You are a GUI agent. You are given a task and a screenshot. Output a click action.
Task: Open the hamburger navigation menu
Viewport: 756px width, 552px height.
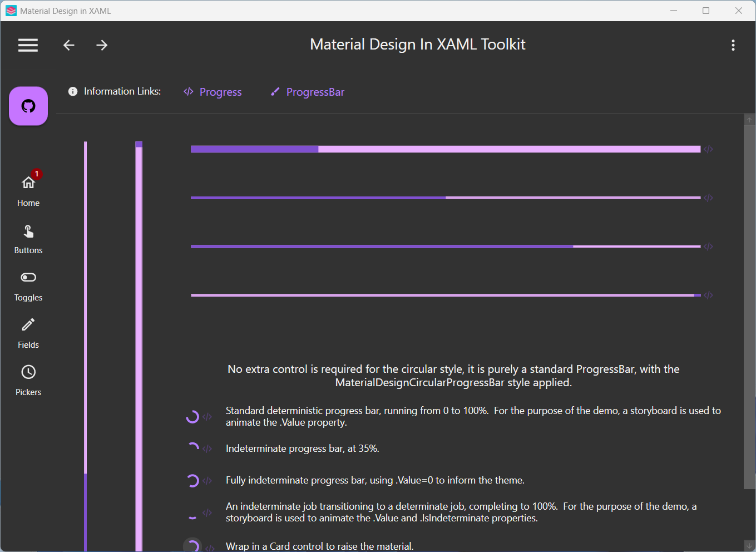point(28,45)
